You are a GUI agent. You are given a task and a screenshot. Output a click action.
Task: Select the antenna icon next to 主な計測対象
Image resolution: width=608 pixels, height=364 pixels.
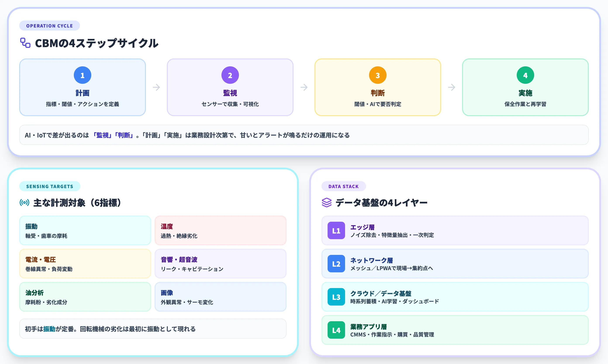pyautogui.click(x=24, y=202)
